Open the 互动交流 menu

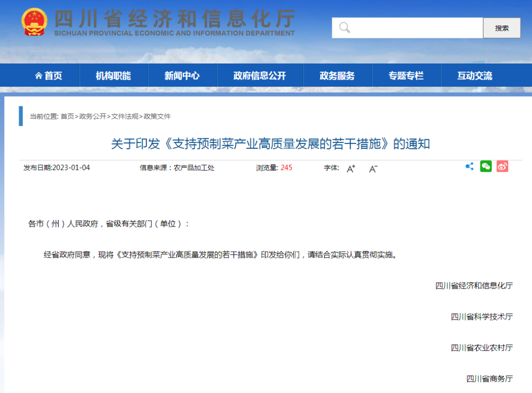point(474,75)
